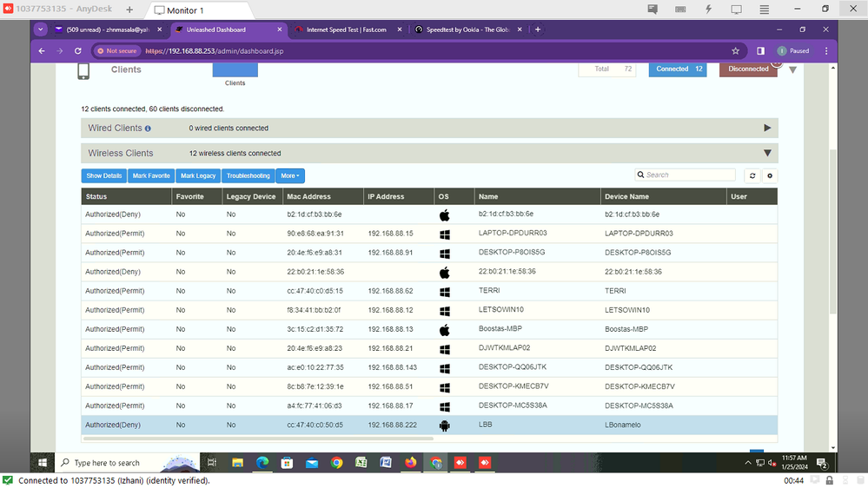Switch to the Internet Speed Test Fast.com tab
The image size is (868, 488).
pos(346,30)
